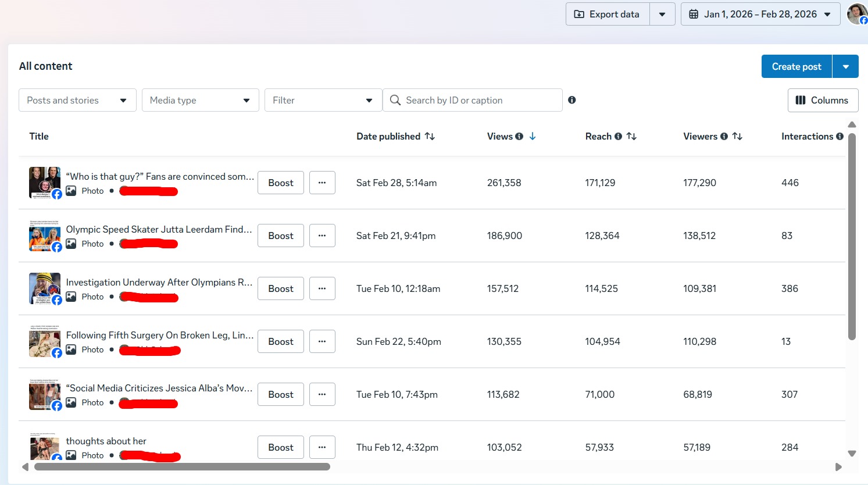Click scroll-left arrow of horizontal scrollbar

pyautogui.click(x=25, y=466)
